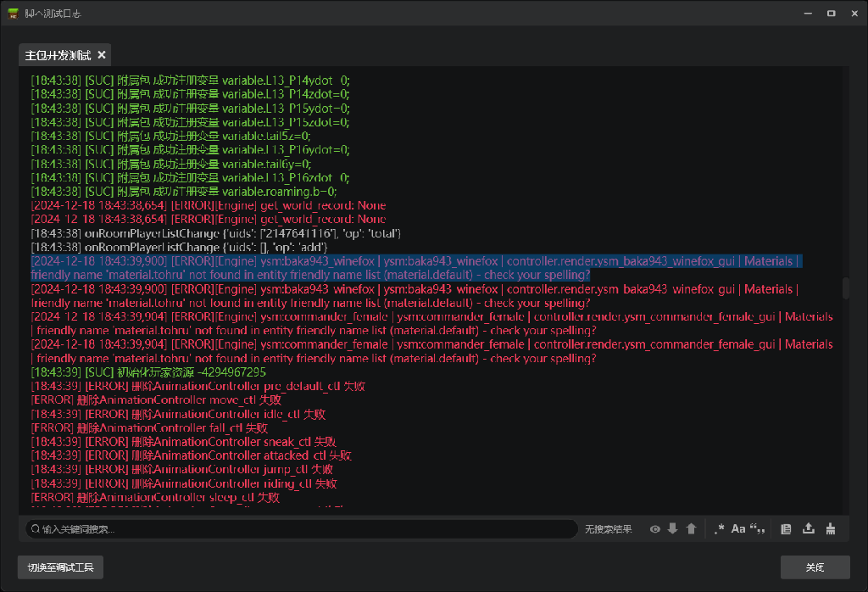Click the onRoomPlayerListChange 'total' log line
This screenshot has height=592, width=868.
pos(215,233)
